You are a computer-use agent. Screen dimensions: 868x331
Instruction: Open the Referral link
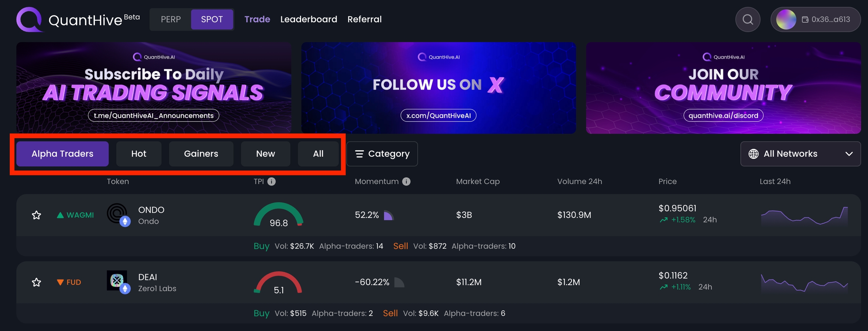pyautogui.click(x=364, y=19)
